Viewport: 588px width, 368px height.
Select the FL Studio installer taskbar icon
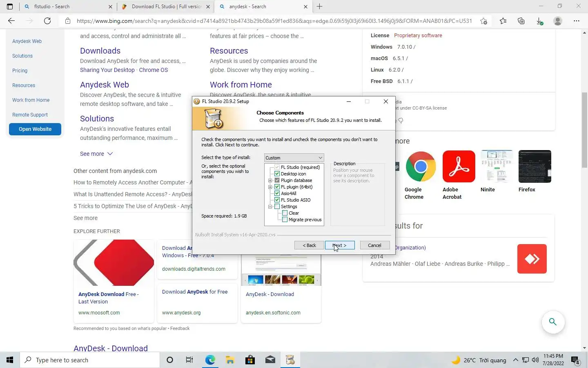click(x=290, y=360)
